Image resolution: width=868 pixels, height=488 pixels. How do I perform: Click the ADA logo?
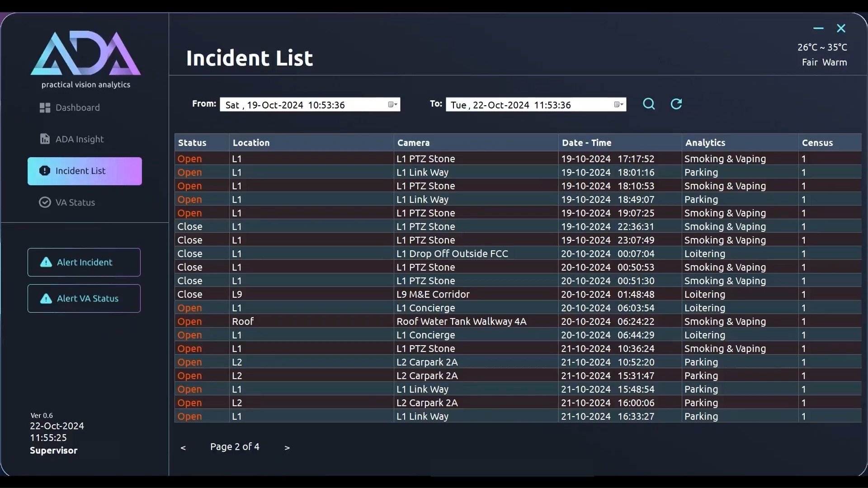85,53
